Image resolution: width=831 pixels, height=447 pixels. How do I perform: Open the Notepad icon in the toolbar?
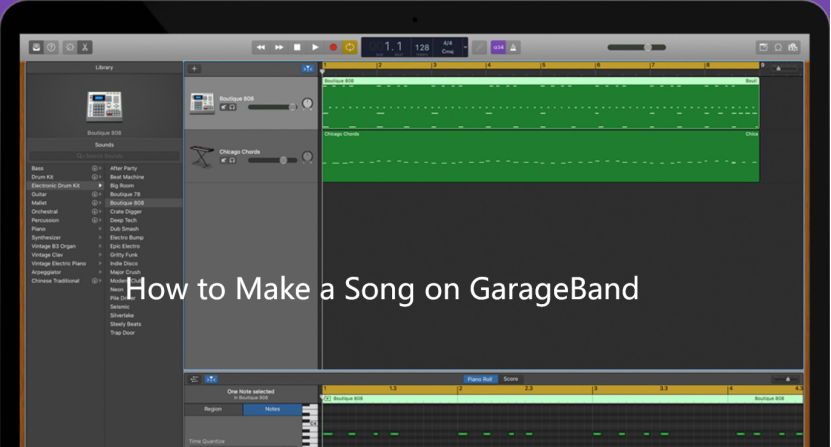click(763, 47)
